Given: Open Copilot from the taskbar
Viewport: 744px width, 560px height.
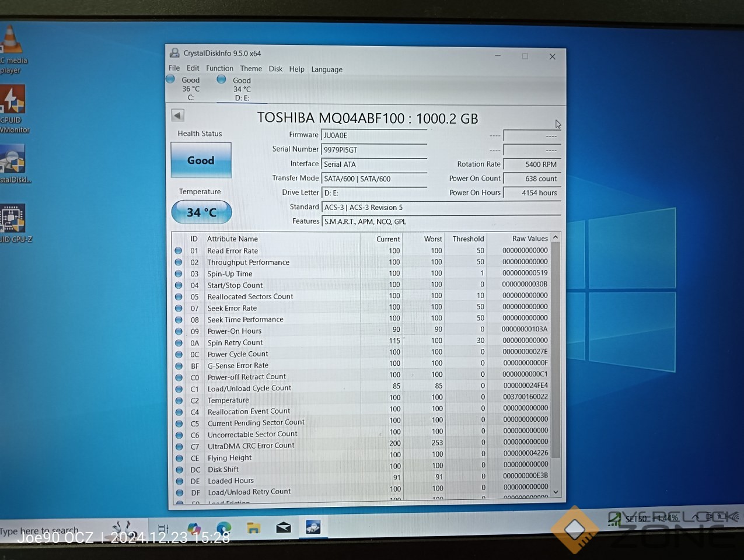Looking at the screenshot, I should (194, 528).
